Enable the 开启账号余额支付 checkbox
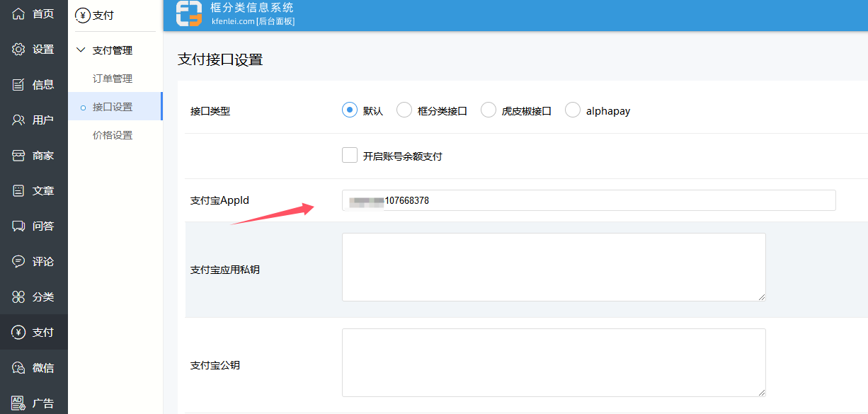868x414 pixels. tap(350, 156)
